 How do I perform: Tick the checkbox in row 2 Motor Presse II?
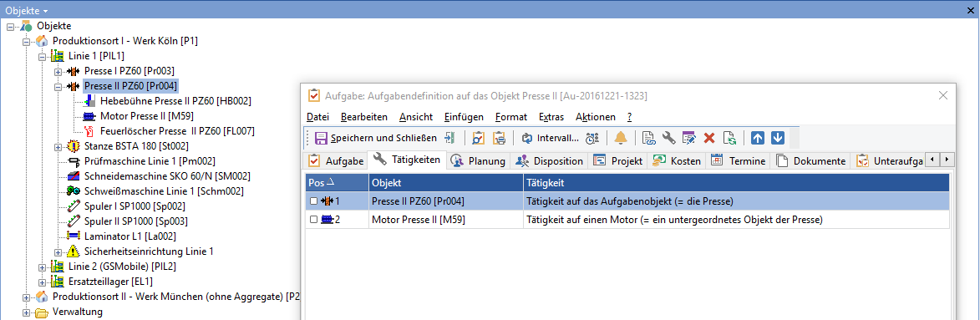click(314, 220)
